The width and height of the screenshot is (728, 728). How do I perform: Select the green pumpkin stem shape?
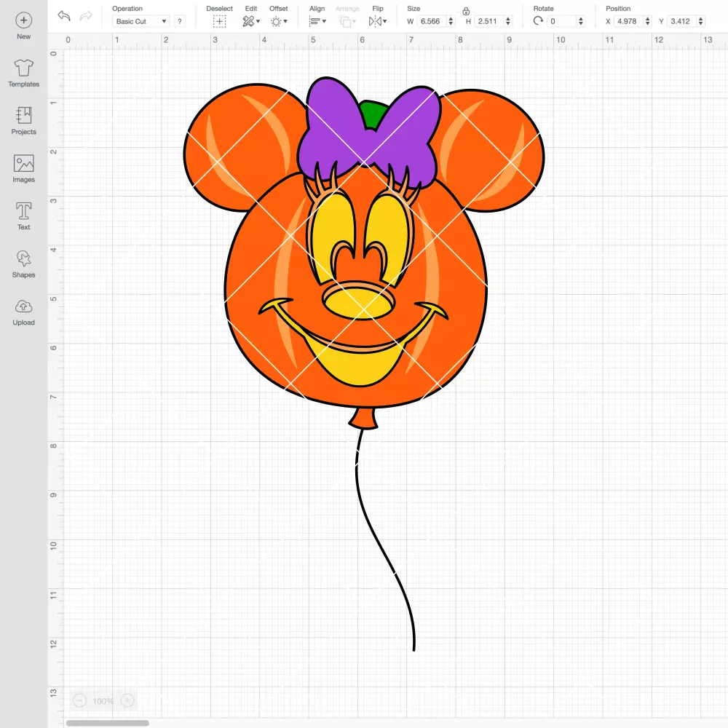[373, 115]
